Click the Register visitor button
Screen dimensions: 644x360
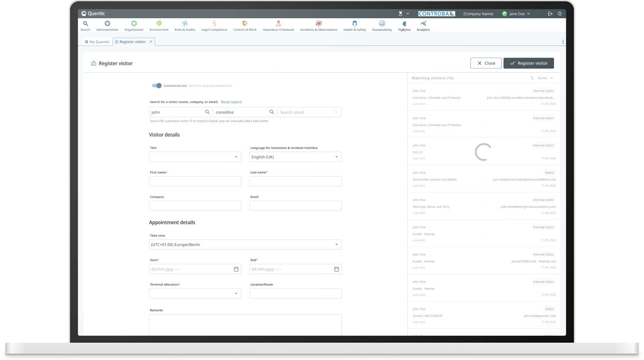coord(528,63)
